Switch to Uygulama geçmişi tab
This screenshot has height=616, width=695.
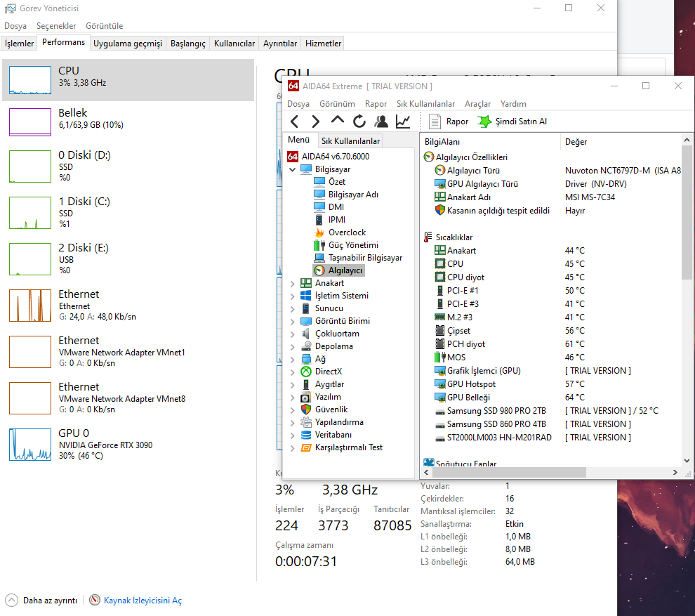pos(128,44)
